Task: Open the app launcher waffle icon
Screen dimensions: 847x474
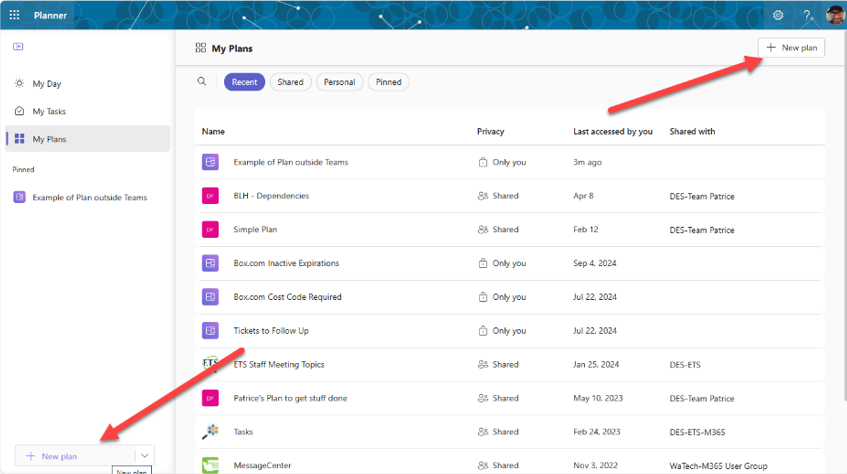Action: [x=15, y=15]
